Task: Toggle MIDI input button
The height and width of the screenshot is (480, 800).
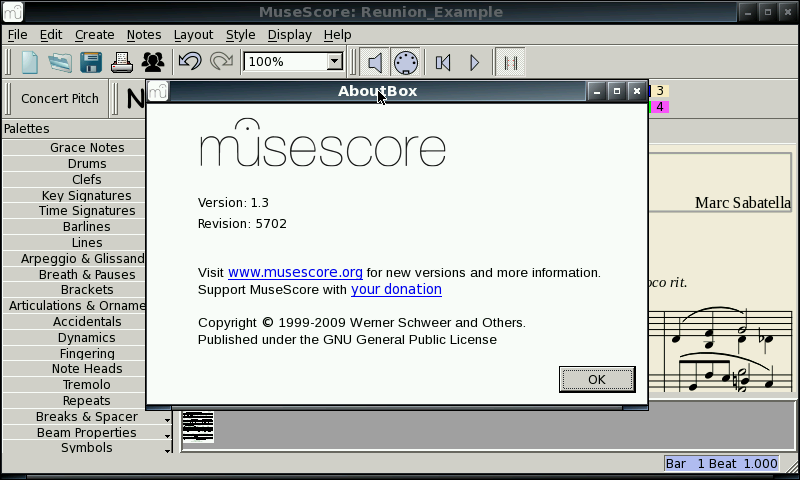Action: (406, 63)
